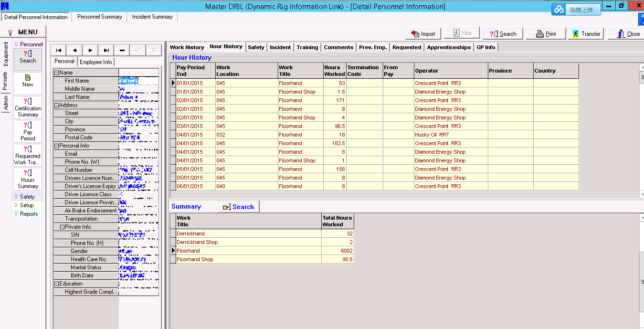Click the Transfer button
Screen dimensions: 644x329
pyautogui.click(x=586, y=33)
